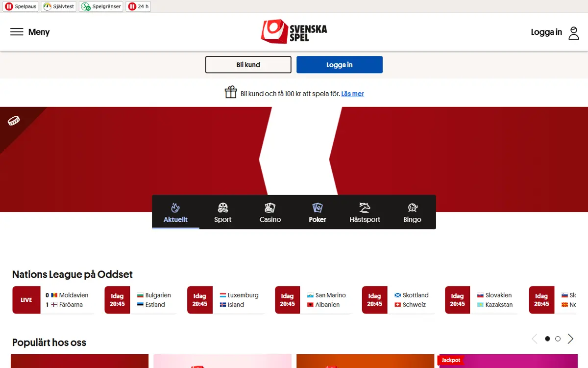Click the Bli kund button

pos(248,65)
